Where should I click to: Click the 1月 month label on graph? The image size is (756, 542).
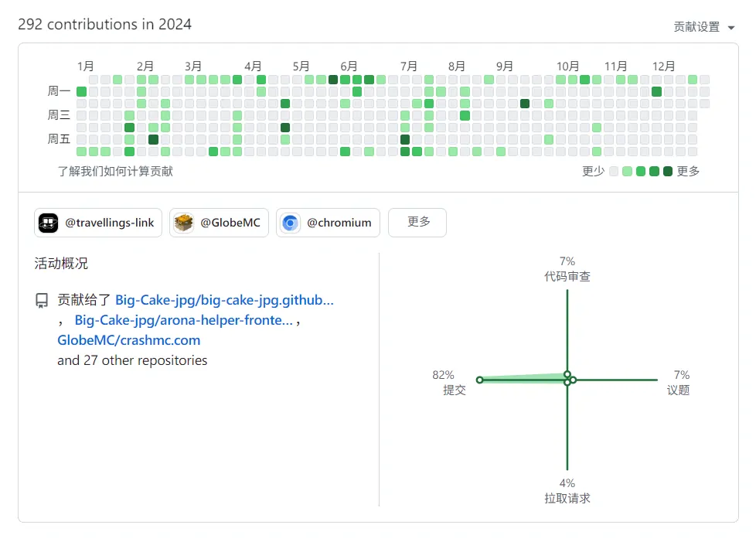click(x=85, y=66)
